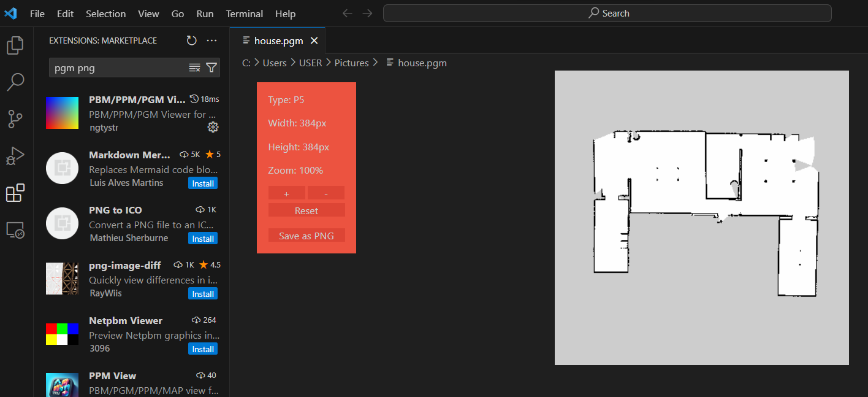The height and width of the screenshot is (397, 868).
Task: Select Netpbm Viewer extension title
Action: click(126, 320)
